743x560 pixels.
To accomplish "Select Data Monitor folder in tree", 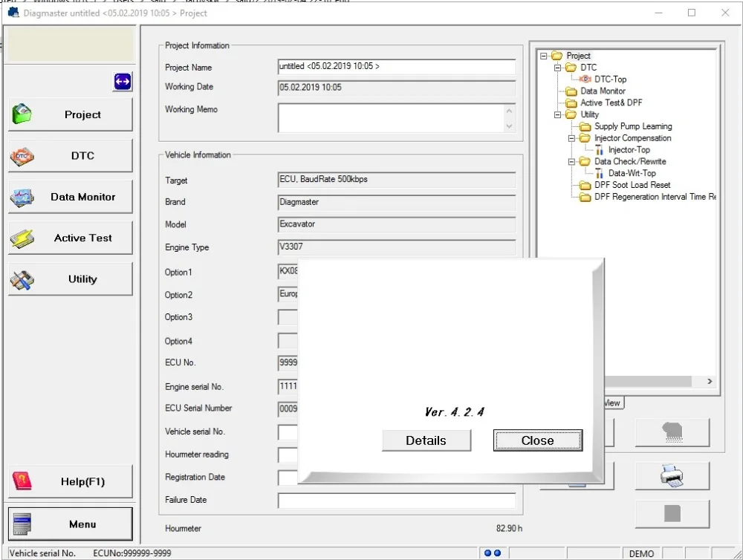I will (603, 91).
